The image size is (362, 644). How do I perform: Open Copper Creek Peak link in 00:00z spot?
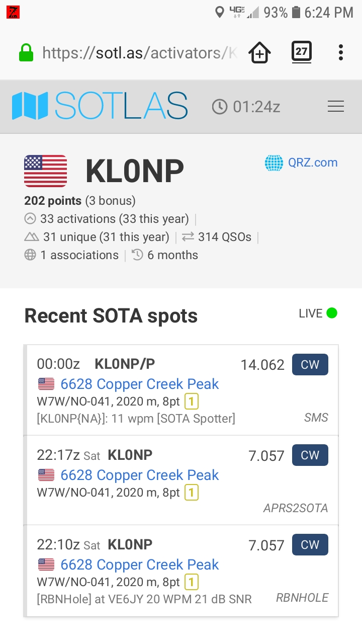click(139, 384)
